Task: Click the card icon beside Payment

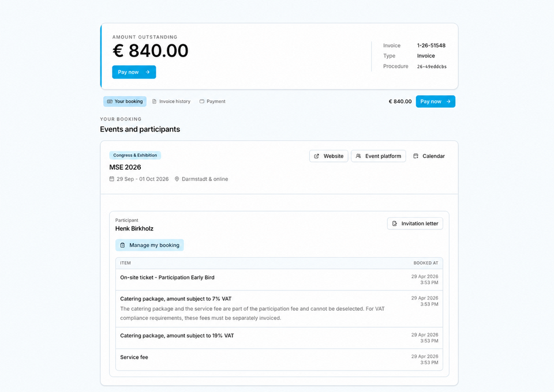Action: (x=202, y=101)
